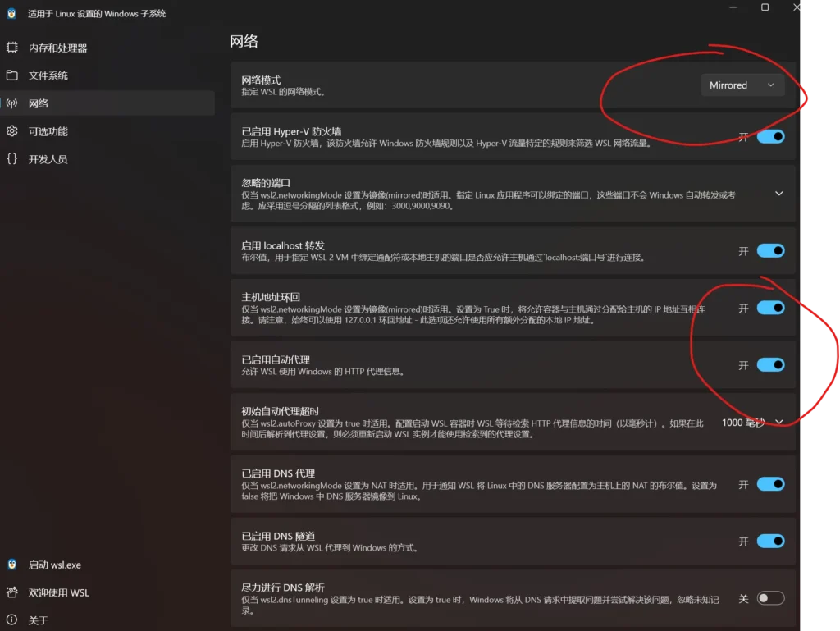
Task: Toggle 主机地址环回 switch
Action: (x=770, y=308)
